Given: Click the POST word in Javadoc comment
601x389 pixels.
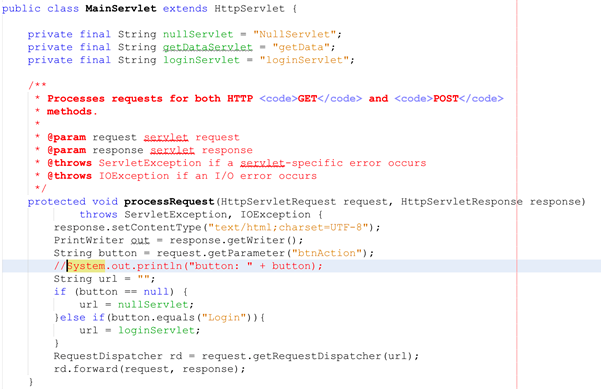Looking at the screenshot, I should click(x=446, y=98).
